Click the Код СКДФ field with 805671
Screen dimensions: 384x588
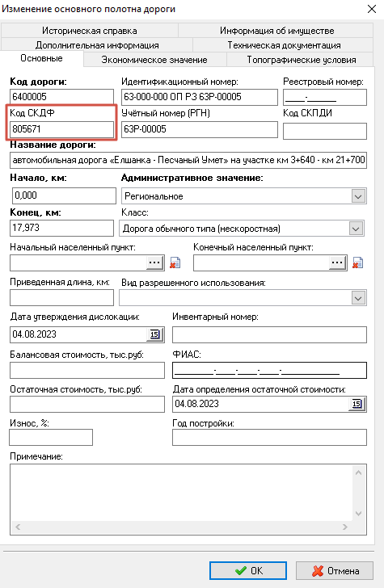pos(62,129)
